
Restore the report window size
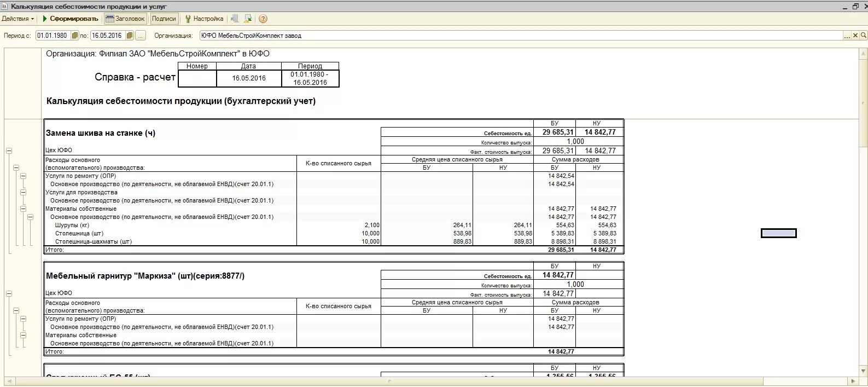click(855, 7)
